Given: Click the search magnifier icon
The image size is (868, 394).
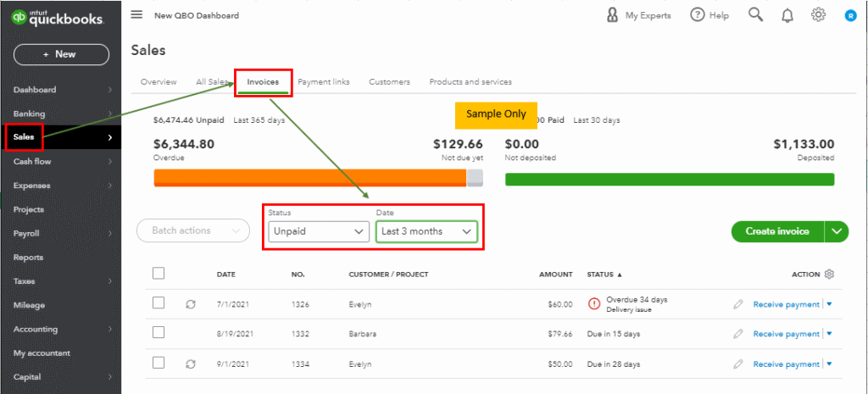Looking at the screenshot, I should 755,15.
